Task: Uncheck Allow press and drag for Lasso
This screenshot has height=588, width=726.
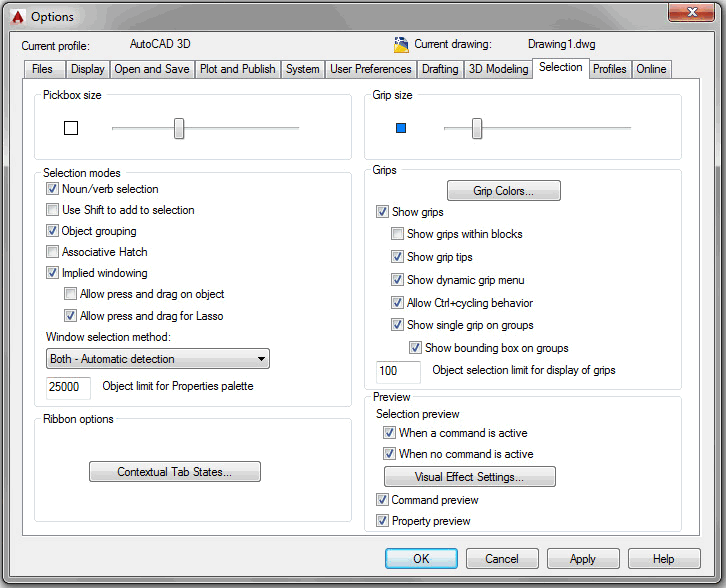Action: point(71,316)
